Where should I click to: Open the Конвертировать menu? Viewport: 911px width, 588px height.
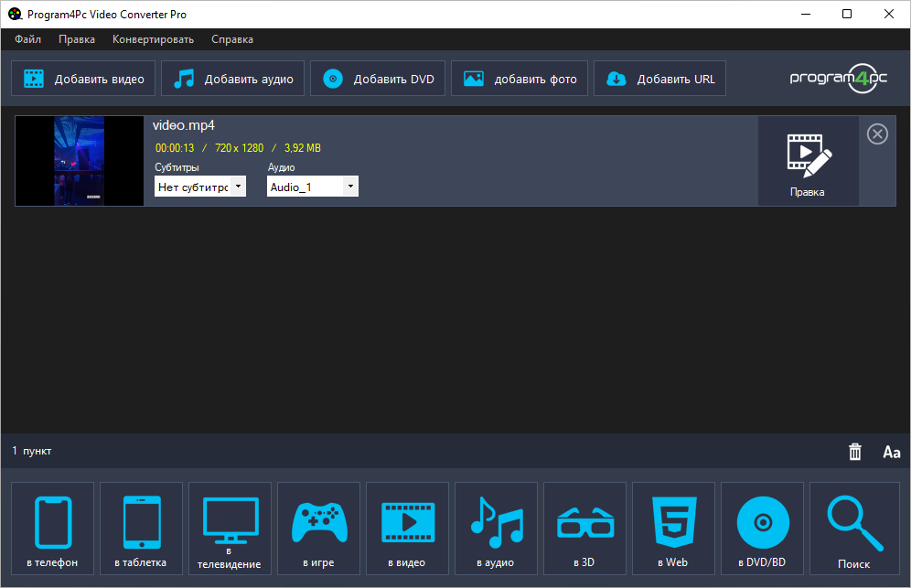(153, 39)
